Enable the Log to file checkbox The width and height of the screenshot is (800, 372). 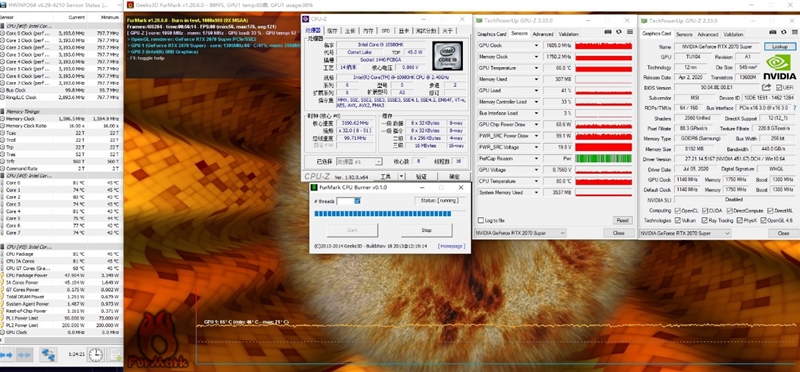coord(481,220)
